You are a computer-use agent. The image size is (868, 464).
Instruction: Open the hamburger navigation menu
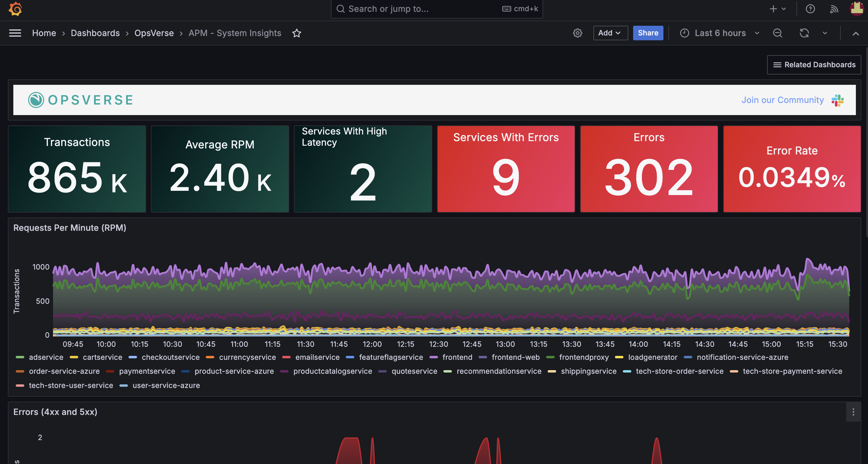tap(15, 33)
